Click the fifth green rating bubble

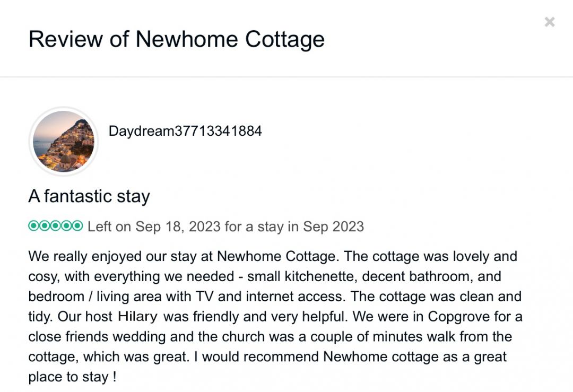click(x=77, y=226)
